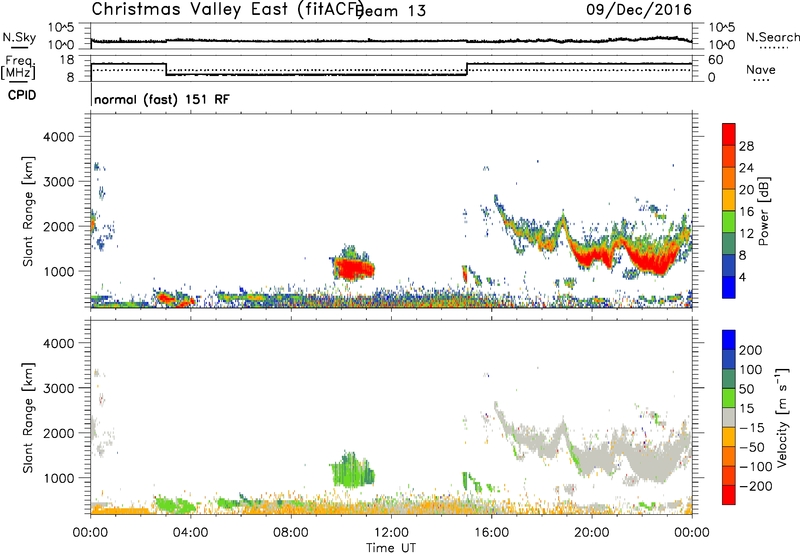800x554 pixels.
Task: Click the 28 tick on the power colorbar
Action: [x=746, y=146]
